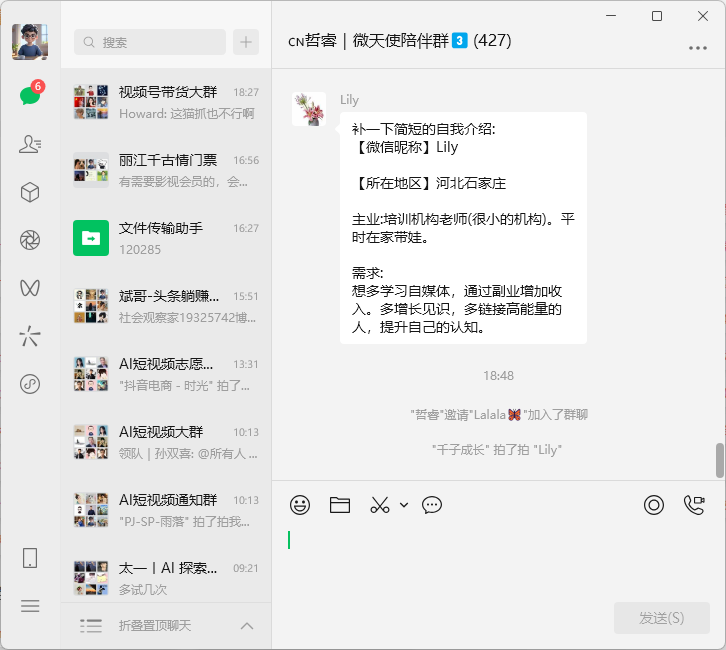
Task: Expand screenshot options dropdown arrow
Action: pyautogui.click(x=404, y=505)
